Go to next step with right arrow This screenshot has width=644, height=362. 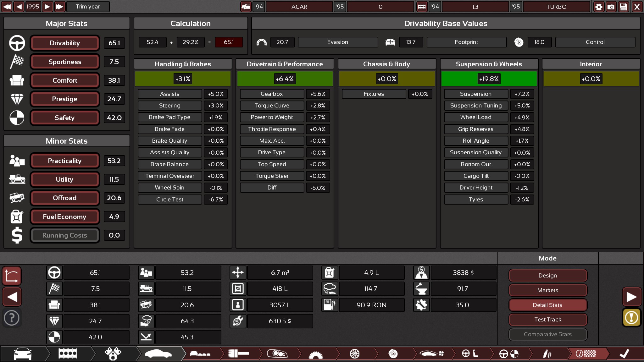[x=632, y=297]
